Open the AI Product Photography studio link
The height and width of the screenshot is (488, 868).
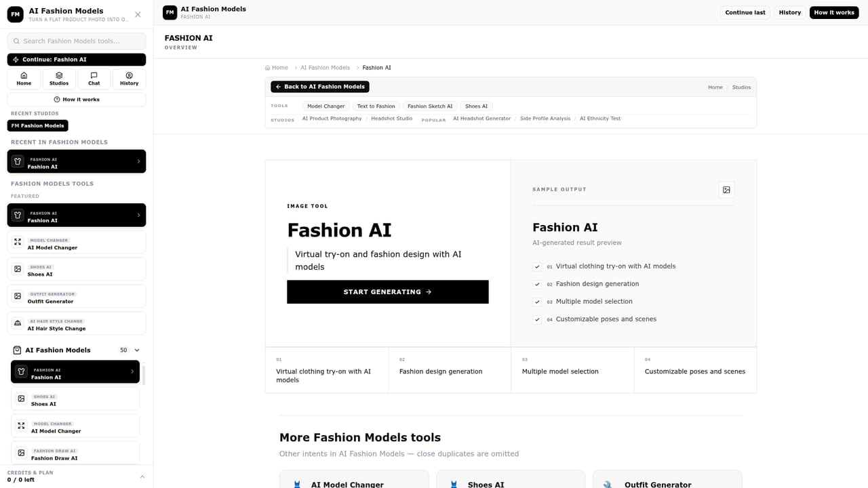[x=332, y=119]
